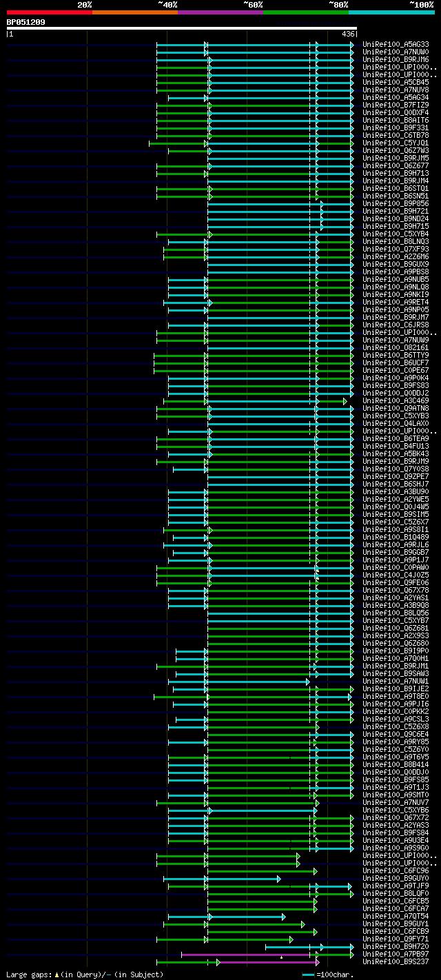Select the UniRef100_A7NUW9 label
Image resolution: width=441 pixels, height=980 pixels.
pyautogui.click(x=395, y=340)
